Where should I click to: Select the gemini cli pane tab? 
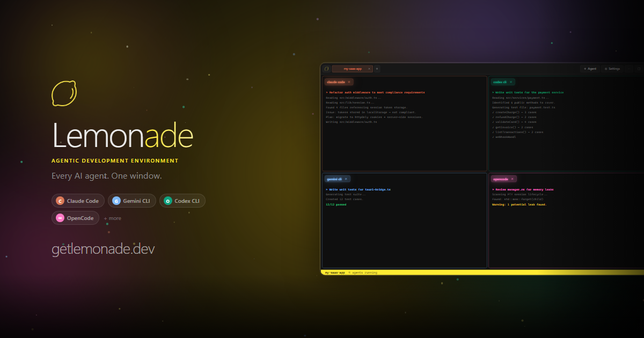coord(338,179)
